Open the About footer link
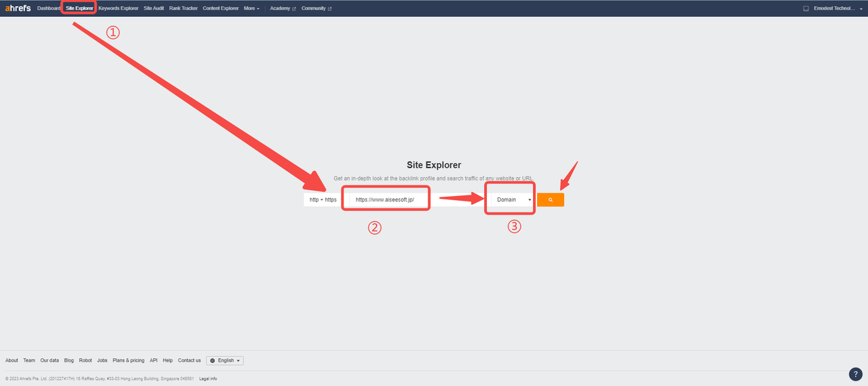 pyautogui.click(x=12, y=360)
